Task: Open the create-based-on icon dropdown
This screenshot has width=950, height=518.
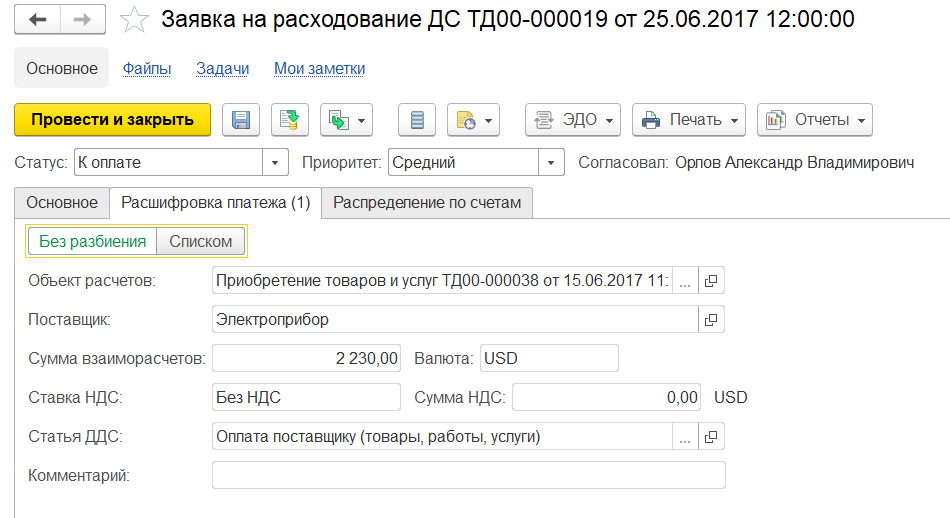Action: 347,120
